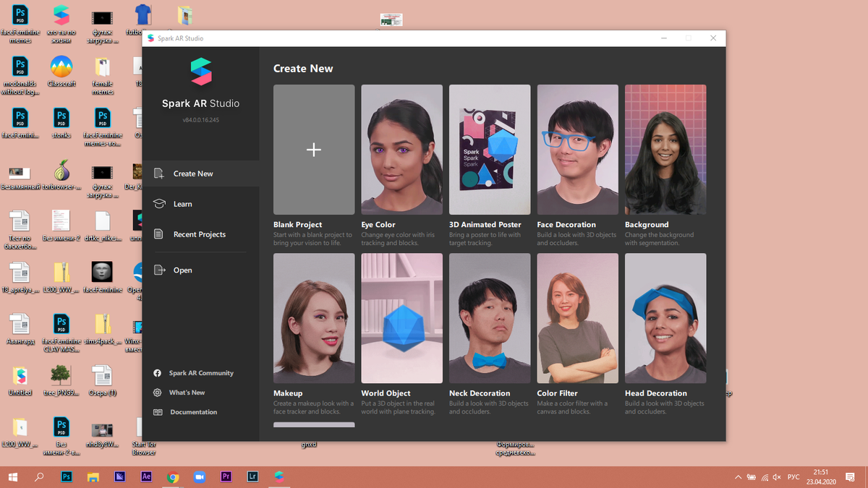
Task: Open Zoom from the taskbar
Action: [200, 477]
